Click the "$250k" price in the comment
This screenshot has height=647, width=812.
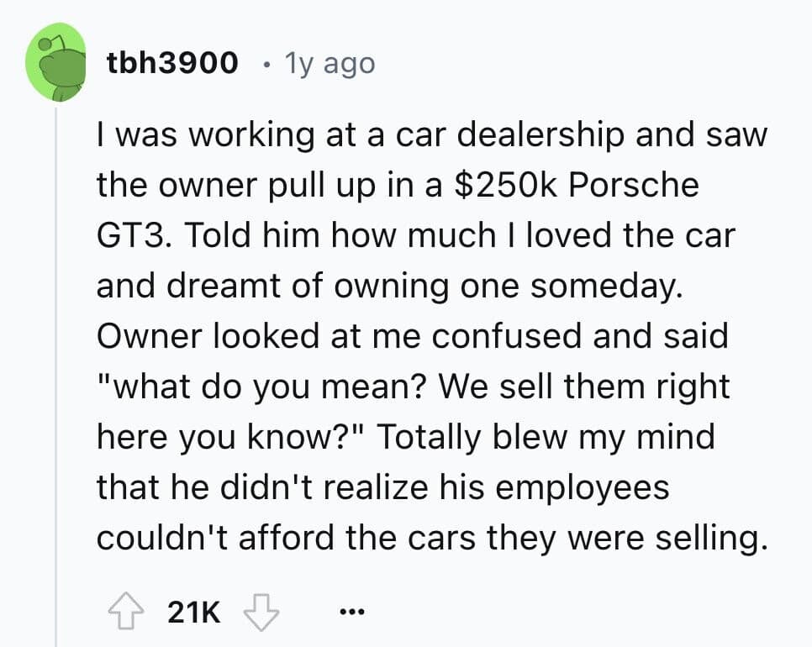pyautogui.click(x=506, y=185)
